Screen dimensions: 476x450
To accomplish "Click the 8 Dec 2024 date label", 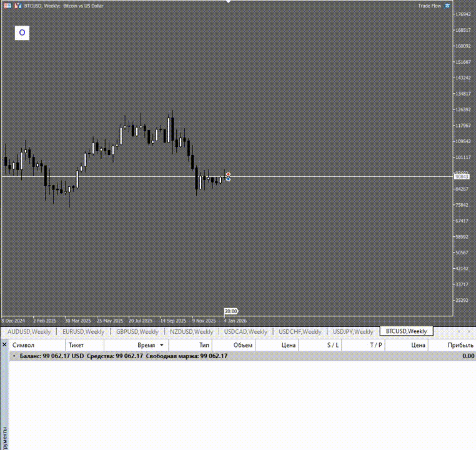I will pyautogui.click(x=13, y=321).
